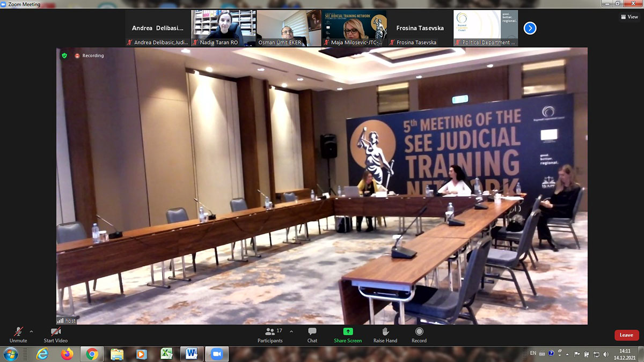
Task: Select Political Department thumbnail
Action: pyautogui.click(x=486, y=28)
